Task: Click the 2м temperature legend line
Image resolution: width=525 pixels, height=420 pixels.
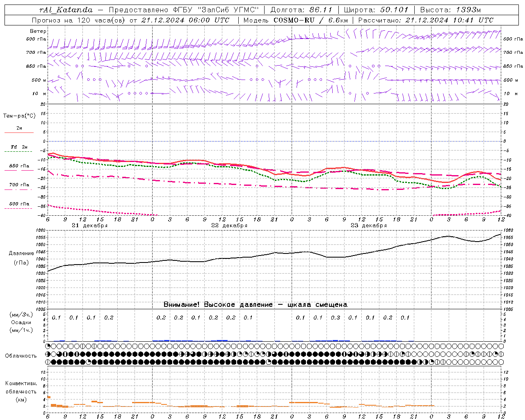Action: tap(19, 130)
